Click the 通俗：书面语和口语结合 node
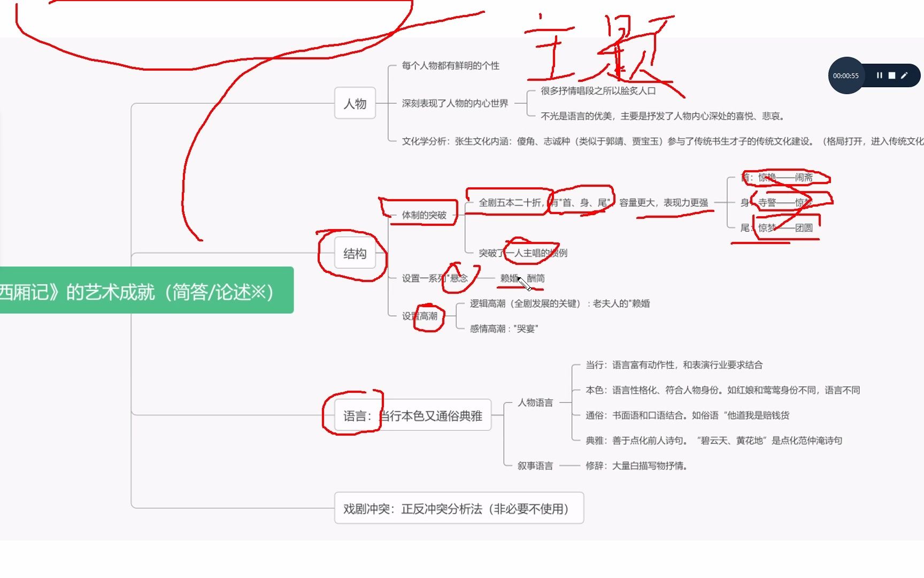 coord(687,415)
